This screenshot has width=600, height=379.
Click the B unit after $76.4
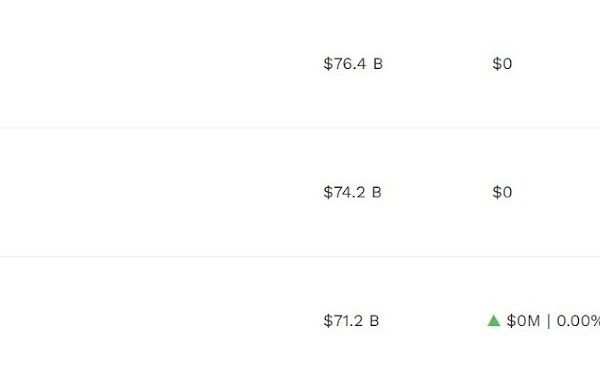click(x=378, y=64)
